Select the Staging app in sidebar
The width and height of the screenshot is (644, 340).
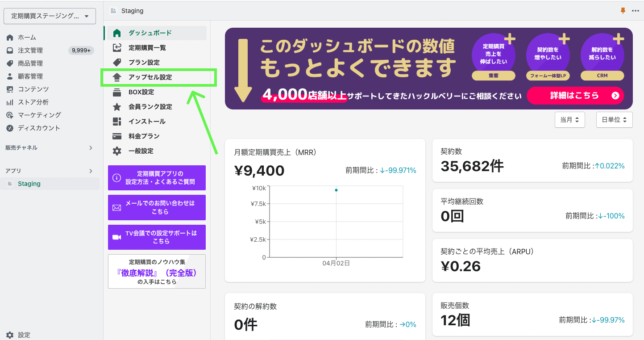pyautogui.click(x=29, y=184)
